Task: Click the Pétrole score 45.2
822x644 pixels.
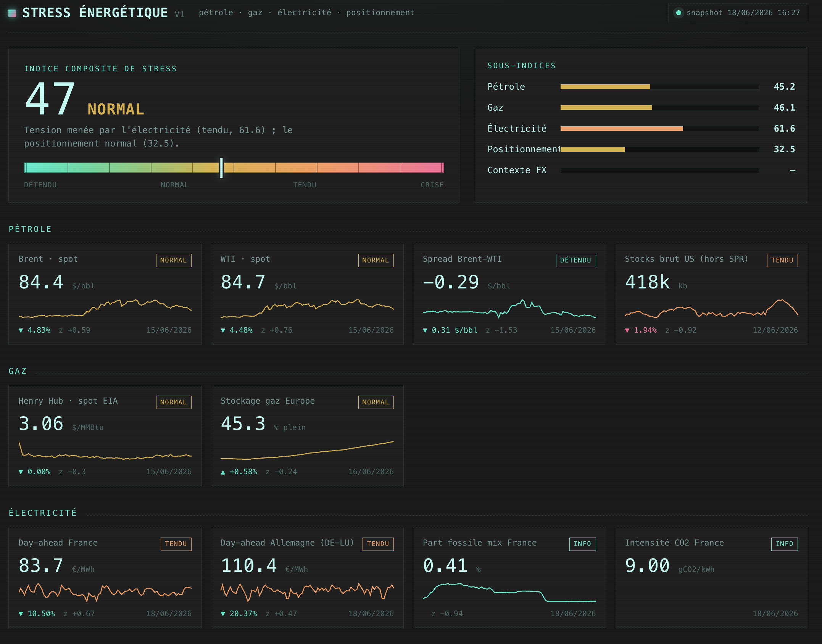Action: point(784,87)
